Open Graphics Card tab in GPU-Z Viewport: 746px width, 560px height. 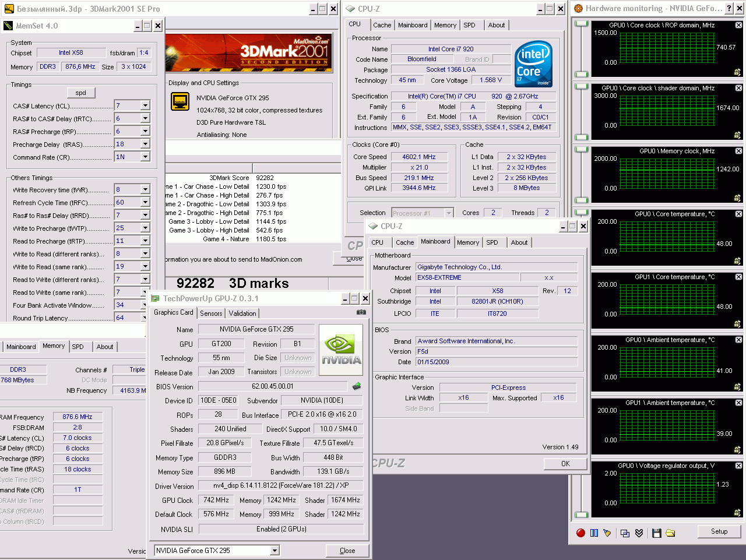pyautogui.click(x=174, y=312)
